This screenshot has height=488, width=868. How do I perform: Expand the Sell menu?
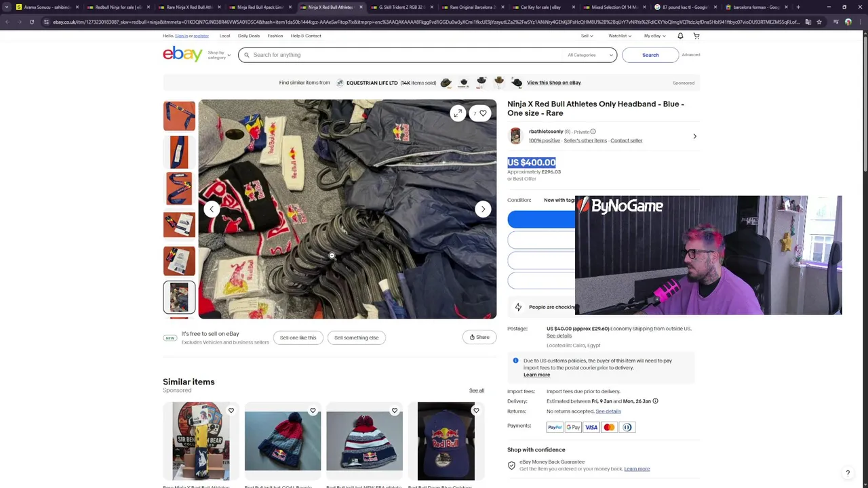coord(587,36)
